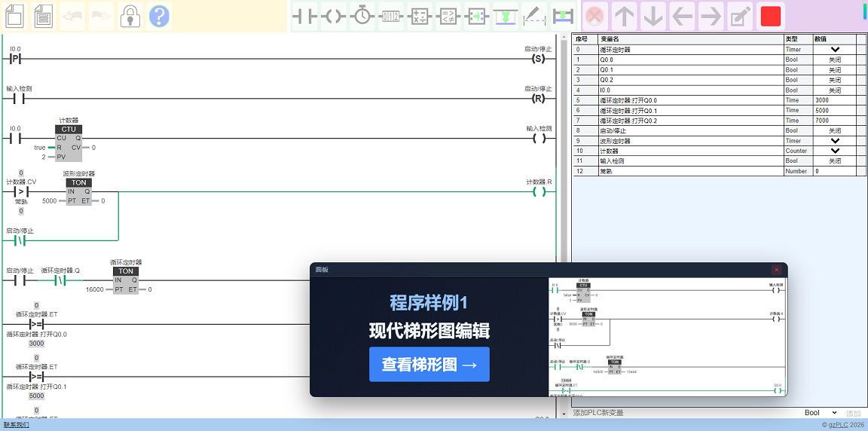Viewport: 868px width, 431px height.
Task: Select the contact element tool
Action: tap(304, 17)
